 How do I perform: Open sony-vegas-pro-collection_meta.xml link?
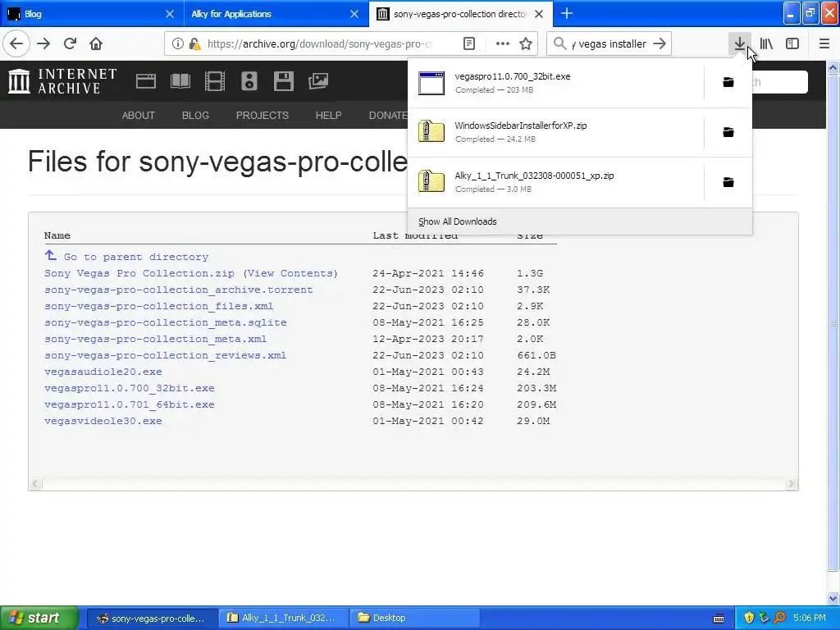[155, 339]
